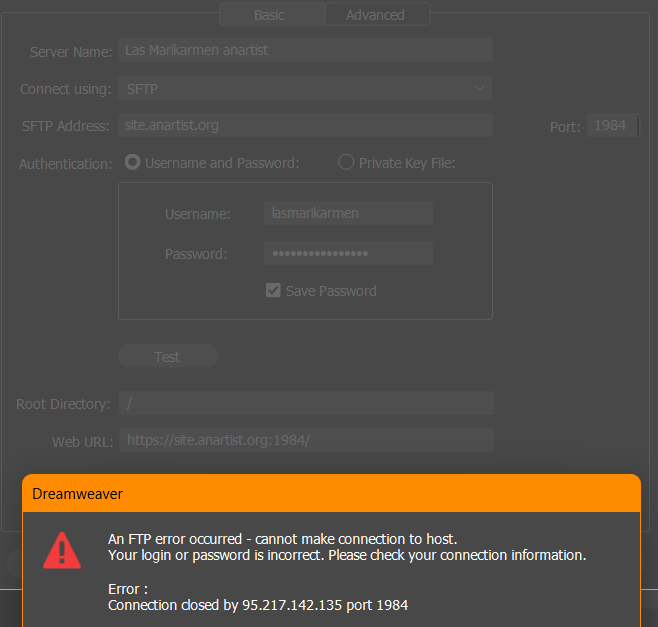Image resolution: width=658 pixels, height=627 pixels.
Task: Click the Web URL field
Action: tap(305, 440)
